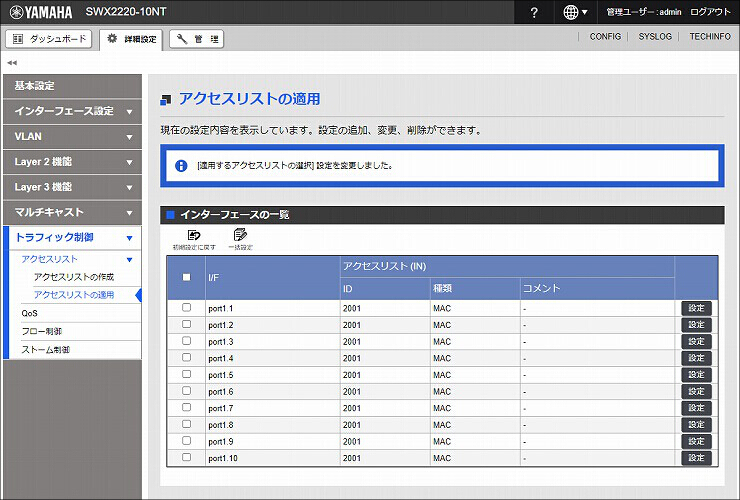Open the 詳細設定 tab

pyautogui.click(x=131, y=39)
